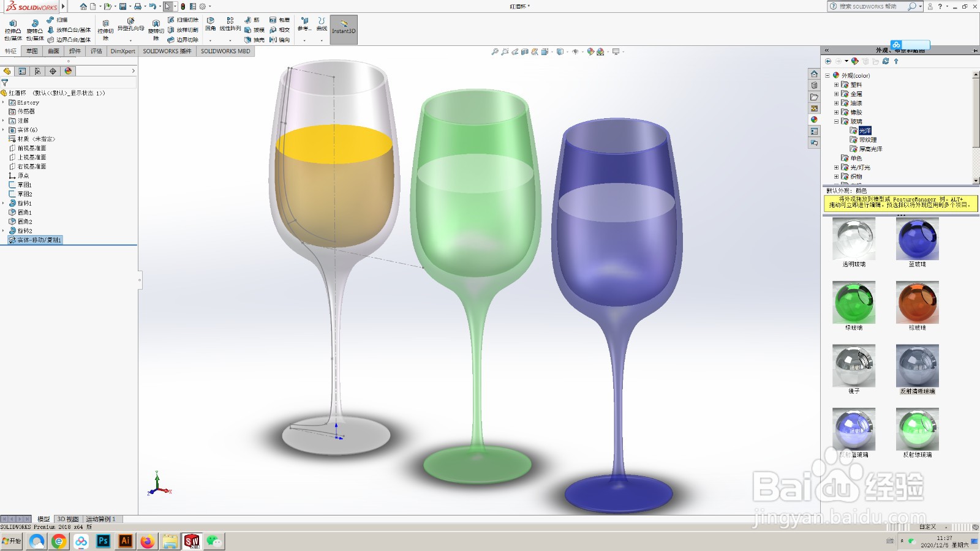
Task: Open the ConfigurationManager tab icon
Action: 37,71
